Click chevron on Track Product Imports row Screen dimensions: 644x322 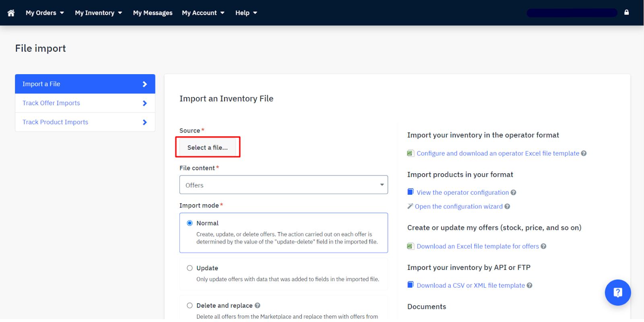[145, 122]
